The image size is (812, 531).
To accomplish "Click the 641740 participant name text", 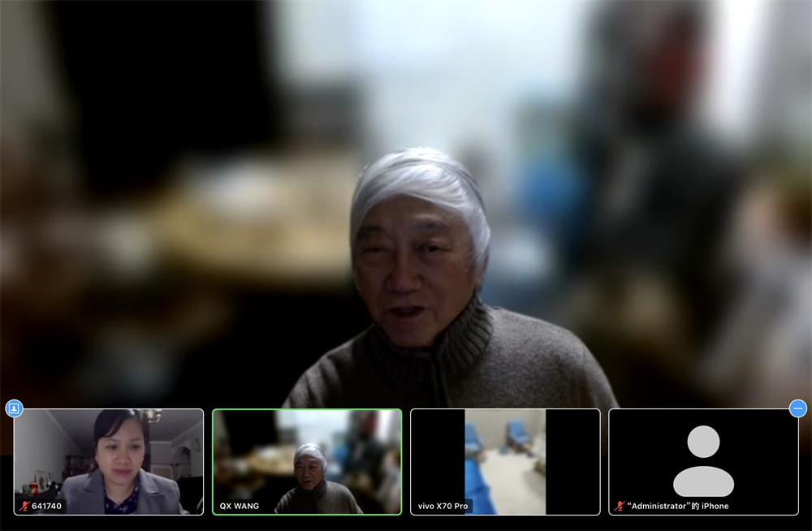I will pyautogui.click(x=47, y=506).
